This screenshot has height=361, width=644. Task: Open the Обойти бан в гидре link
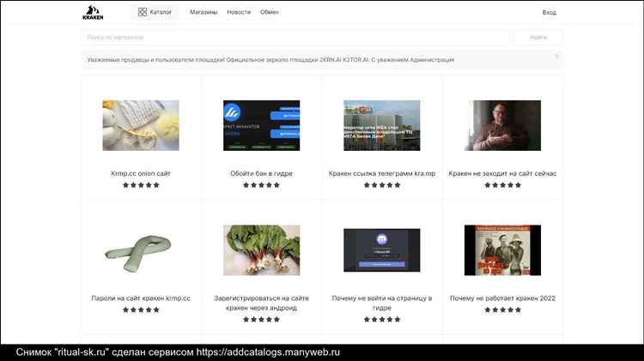(261, 173)
